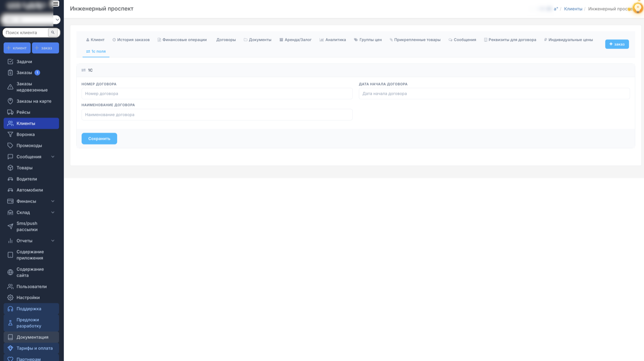Click the Автомобили car icon
Screen dimensions: 644x361
point(10,190)
